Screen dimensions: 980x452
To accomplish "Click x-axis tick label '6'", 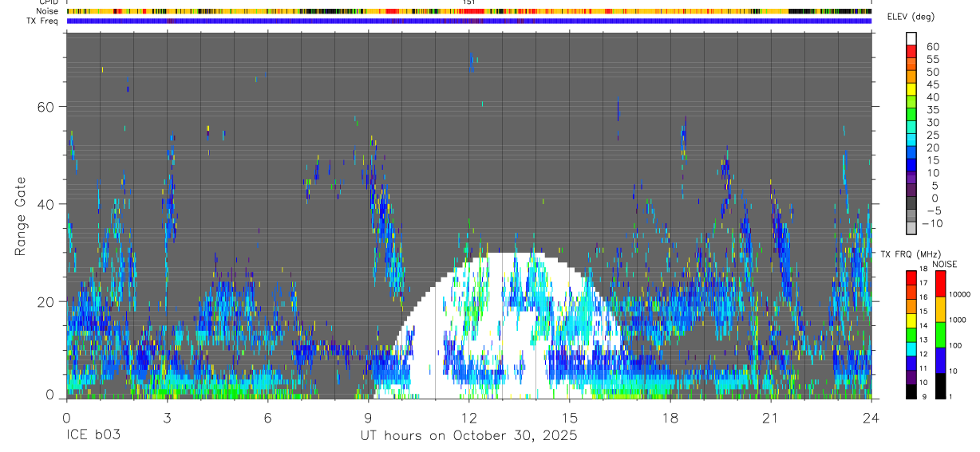I will tap(267, 417).
